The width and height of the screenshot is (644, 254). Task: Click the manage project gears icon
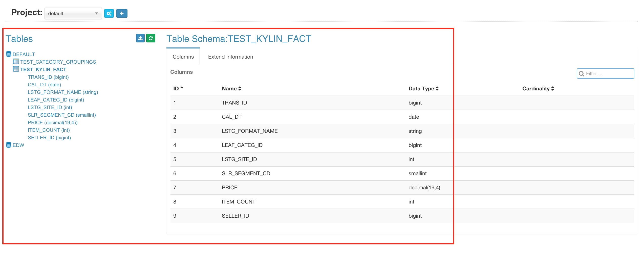(109, 13)
